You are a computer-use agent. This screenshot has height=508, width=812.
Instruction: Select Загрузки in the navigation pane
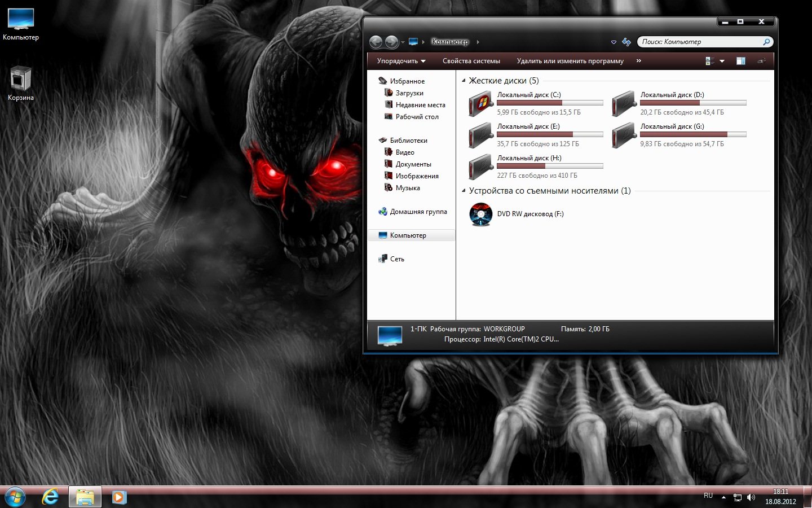[x=409, y=93]
